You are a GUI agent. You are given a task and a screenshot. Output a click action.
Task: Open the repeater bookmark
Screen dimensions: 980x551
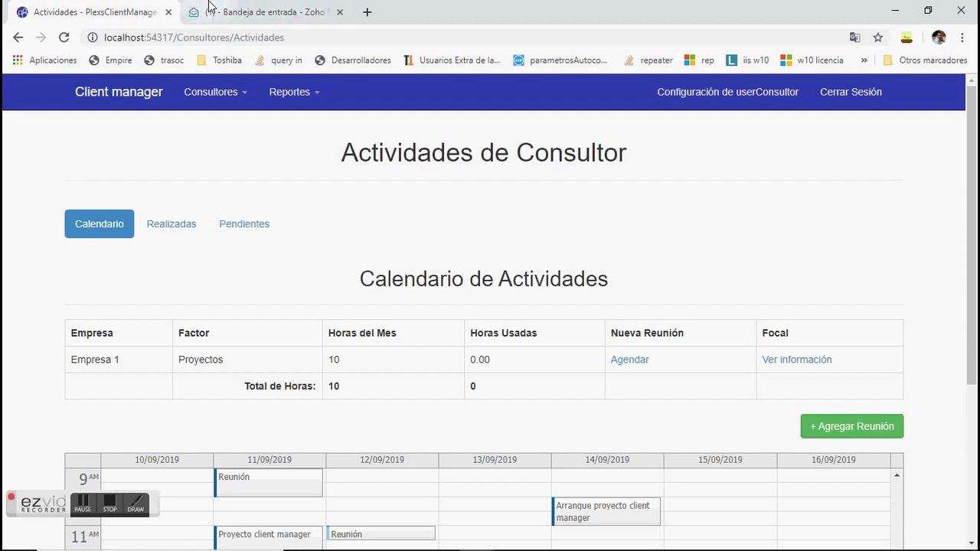(648, 60)
